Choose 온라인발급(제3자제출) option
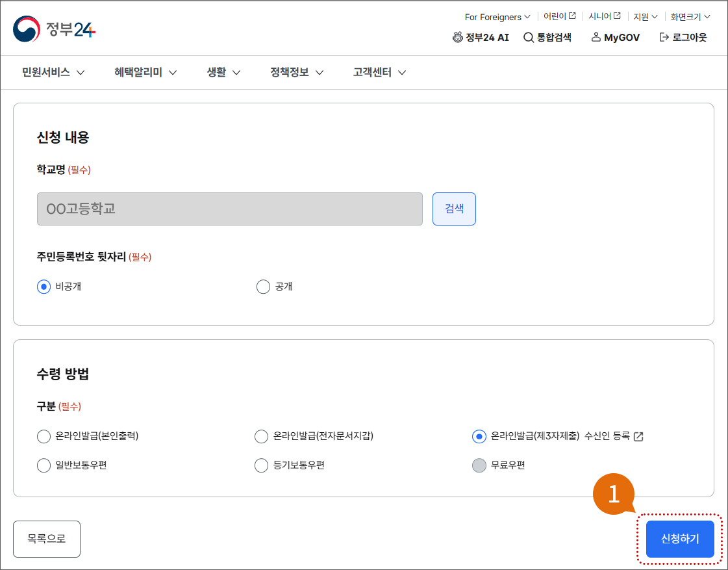 [479, 437]
